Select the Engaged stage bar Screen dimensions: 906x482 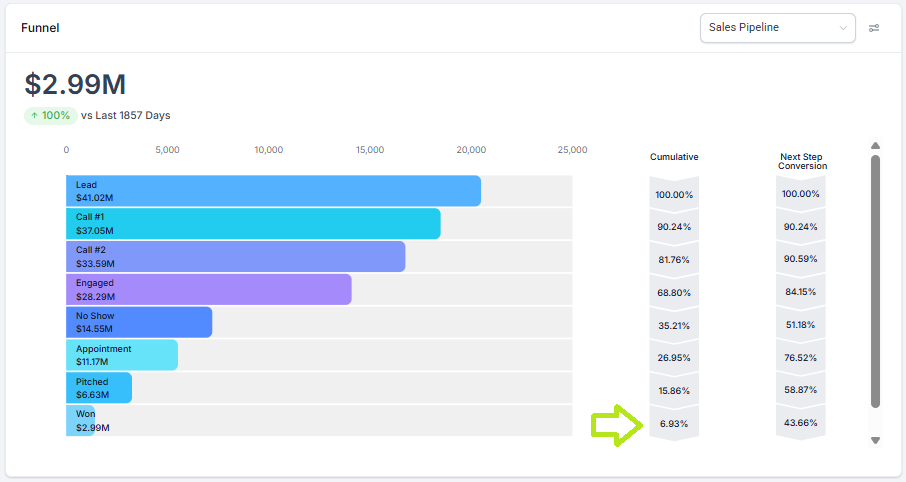click(209, 290)
